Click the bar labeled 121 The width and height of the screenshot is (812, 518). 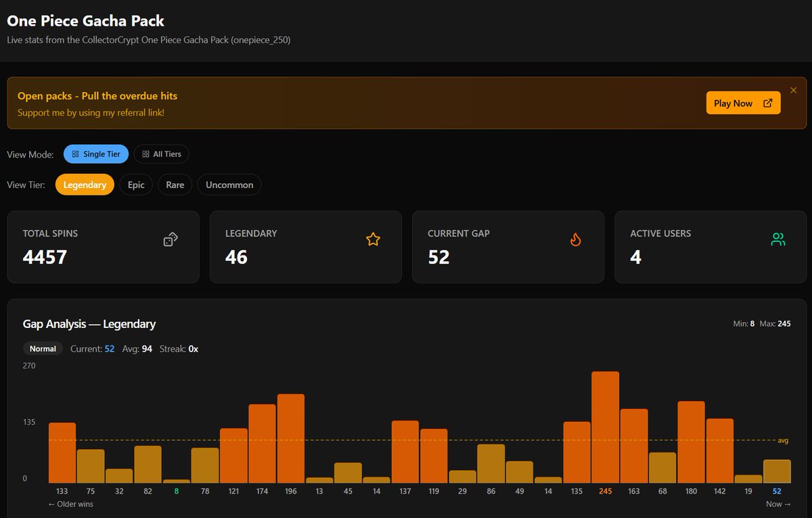(233, 455)
